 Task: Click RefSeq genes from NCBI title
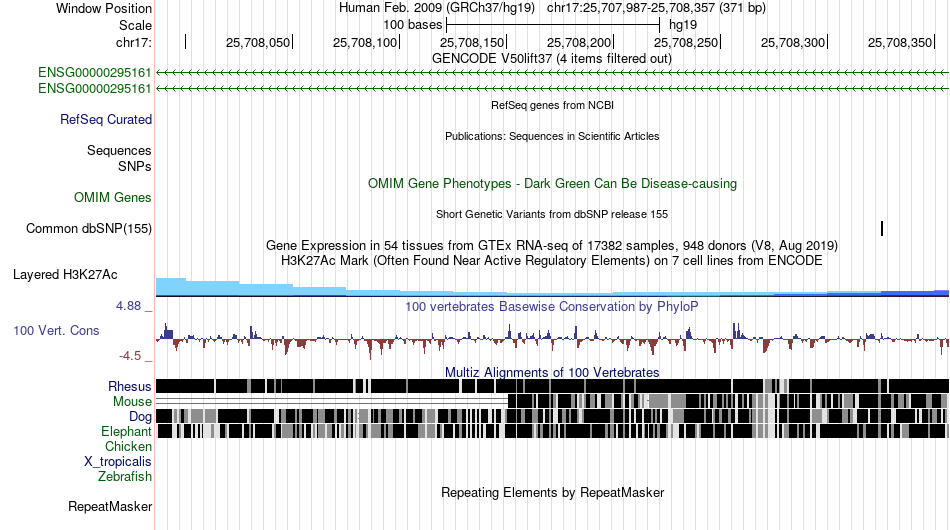coord(552,105)
